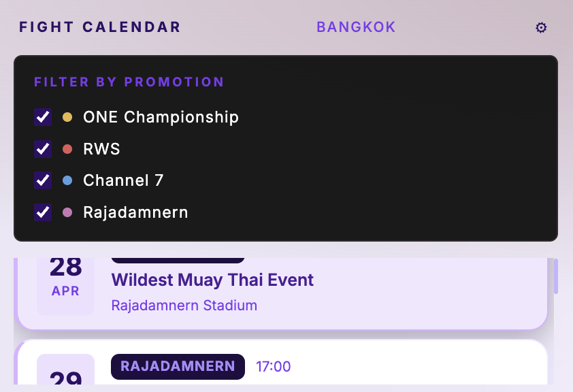This screenshot has height=392, width=573.
Task: Click the RAJADAMNERN badge above Wildest Muay Thai Event
Action: tap(178, 254)
